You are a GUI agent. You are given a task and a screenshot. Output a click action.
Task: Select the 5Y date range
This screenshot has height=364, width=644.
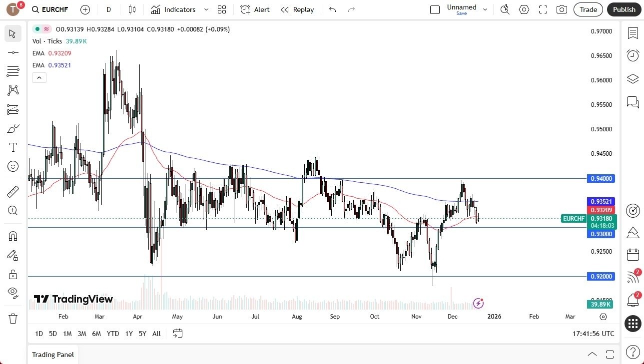click(142, 334)
